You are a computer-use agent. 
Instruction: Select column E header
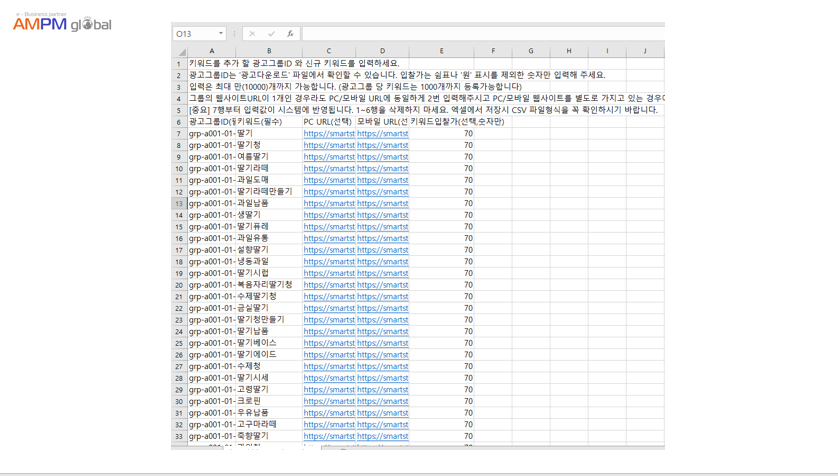click(x=441, y=51)
